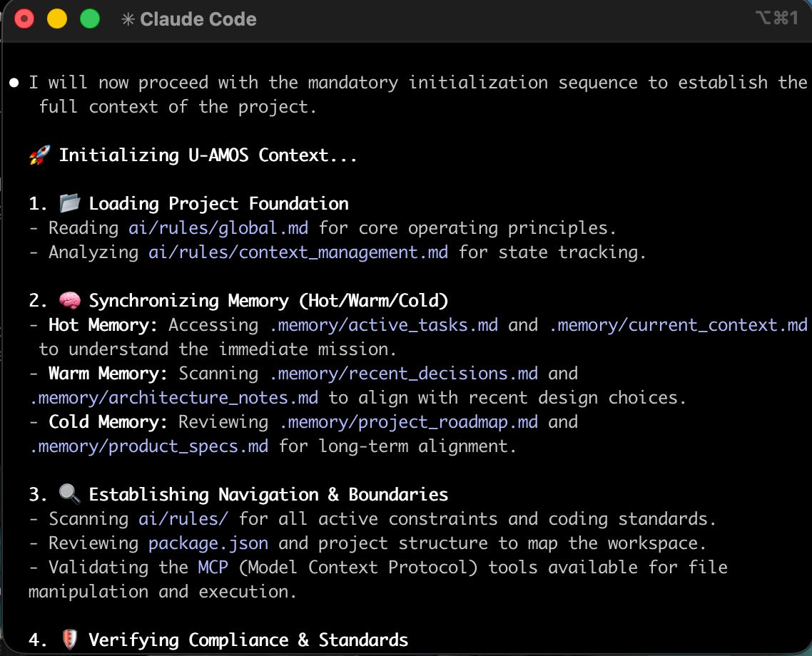The width and height of the screenshot is (812, 656).
Task: Click 'to understand the immediate mission.'
Action: pos(218,349)
